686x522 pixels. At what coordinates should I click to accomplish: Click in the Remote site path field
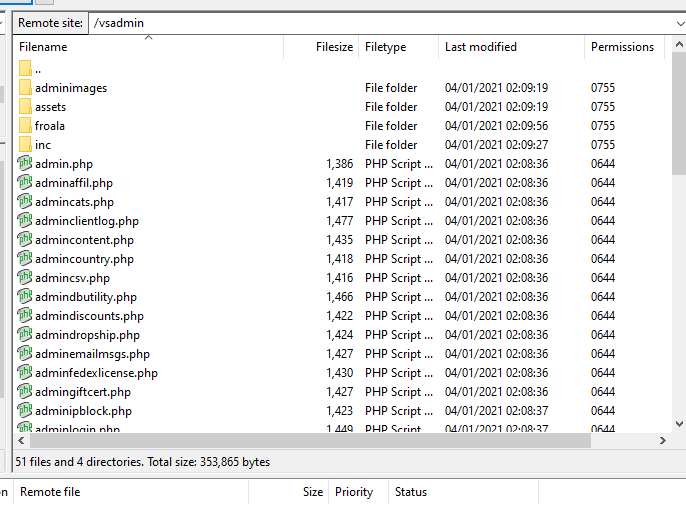[x=370, y=22]
